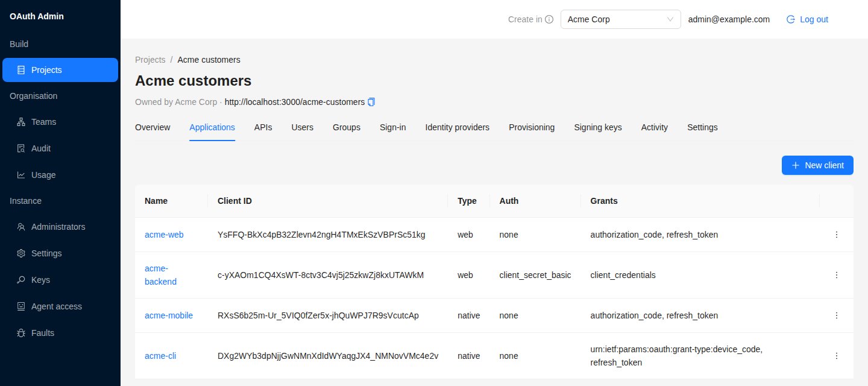This screenshot has width=868, height=386.
Task: Click the acme-web Client ID value
Action: pos(321,235)
